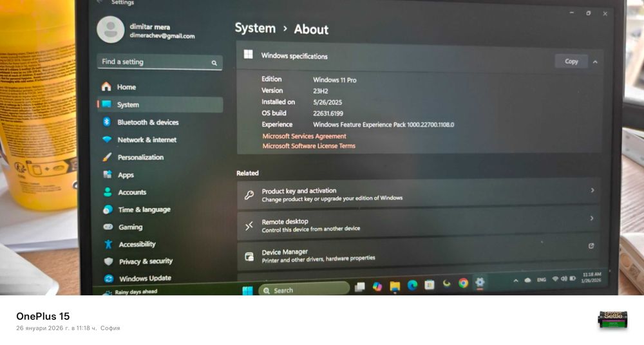Launch Copilot from the taskbar
Screen dimensions: 644x345
pyautogui.click(x=377, y=286)
